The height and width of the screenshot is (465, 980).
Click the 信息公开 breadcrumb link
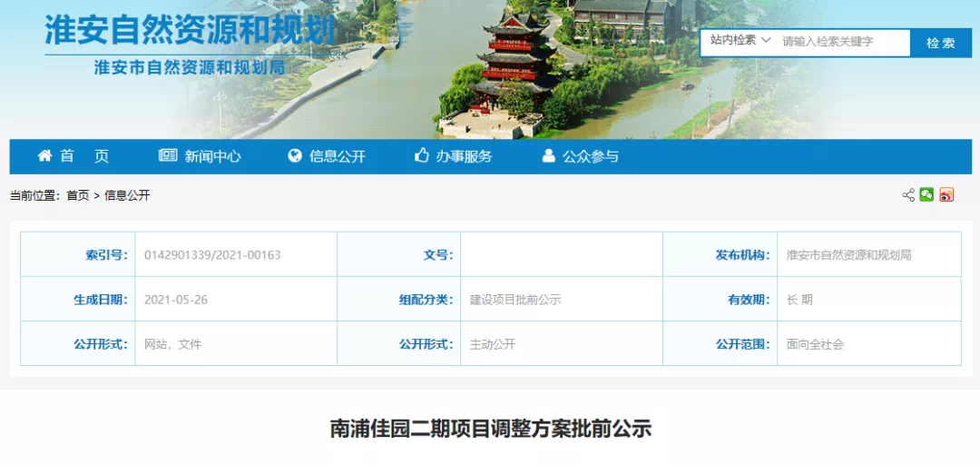[127, 195]
